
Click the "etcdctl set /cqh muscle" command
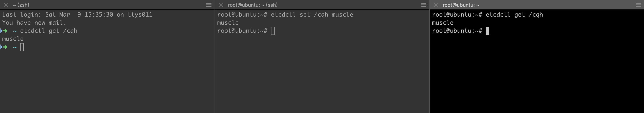pos(312,15)
